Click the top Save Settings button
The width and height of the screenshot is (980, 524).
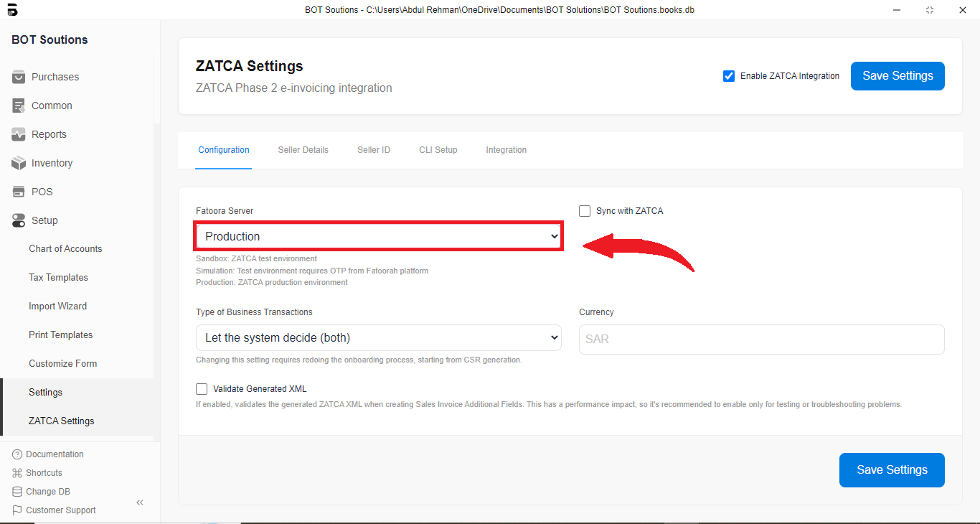coord(897,76)
